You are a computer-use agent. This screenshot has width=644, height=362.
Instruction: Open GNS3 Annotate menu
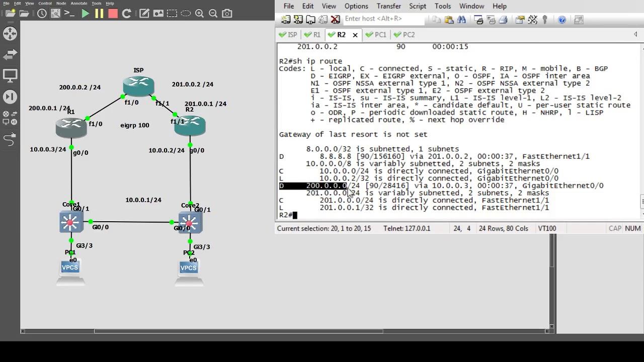(x=78, y=3)
